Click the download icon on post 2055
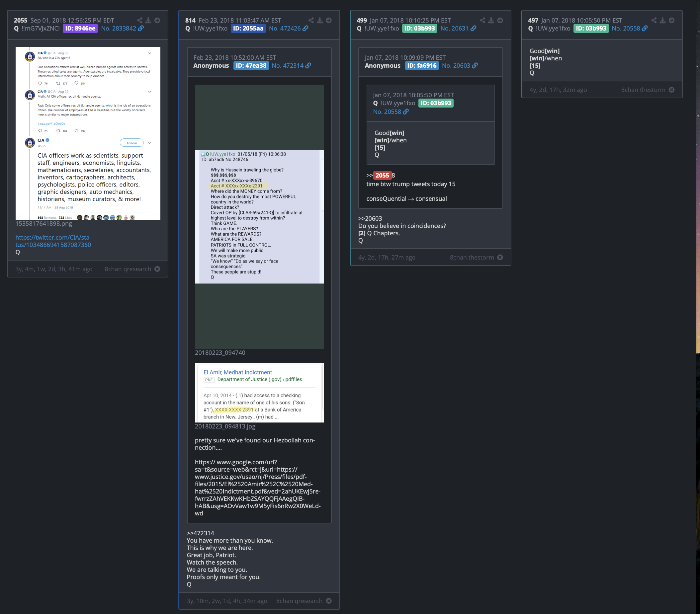Image resolution: width=700 pixels, height=614 pixels. 148,21
